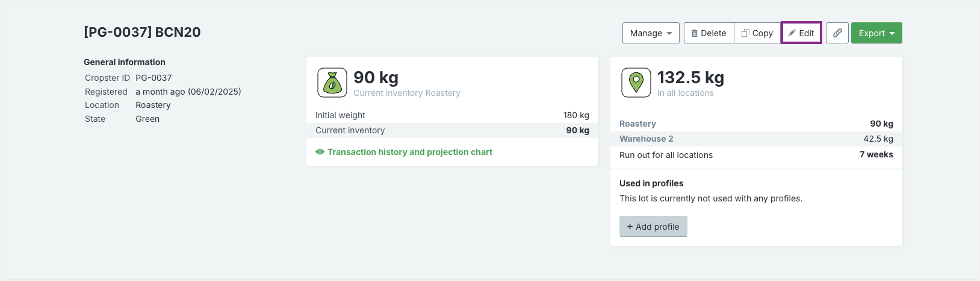Click the lot title PG-0037 BCN20
Image resolution: width=980 pixels, height=281 pixels.
142,33
